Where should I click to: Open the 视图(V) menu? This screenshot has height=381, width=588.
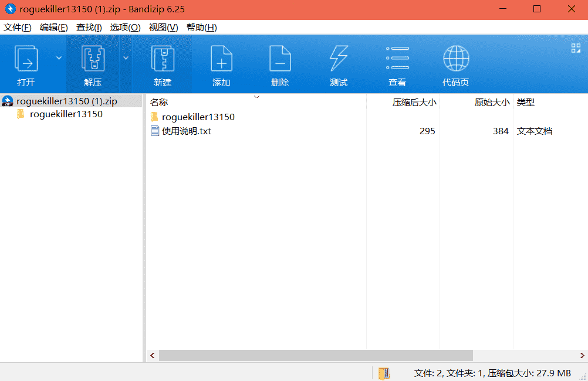(164, 28)
